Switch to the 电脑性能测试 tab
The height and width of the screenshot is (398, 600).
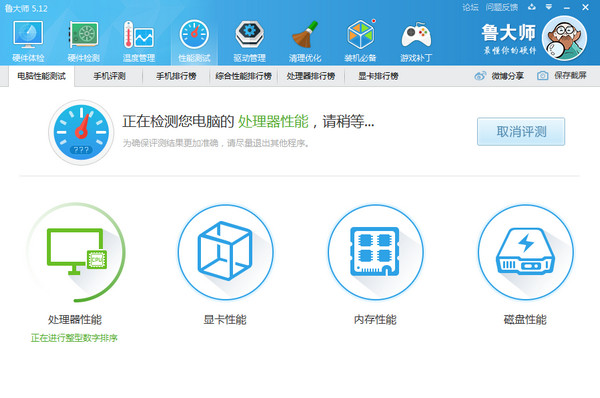pyautogui.click(x=41, y=76)
